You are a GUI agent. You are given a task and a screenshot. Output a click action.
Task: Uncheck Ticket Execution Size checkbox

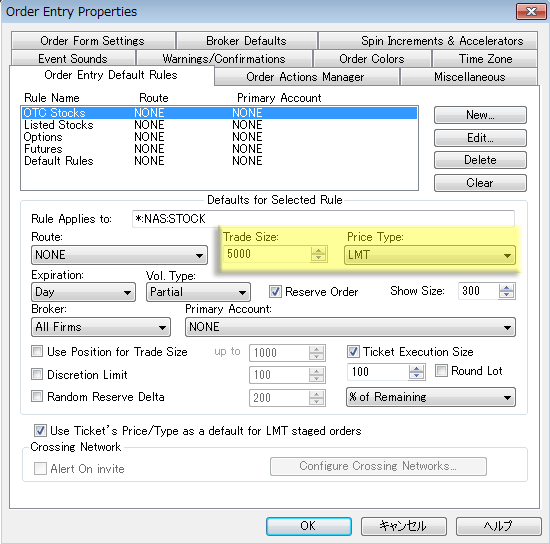point(353,351)
